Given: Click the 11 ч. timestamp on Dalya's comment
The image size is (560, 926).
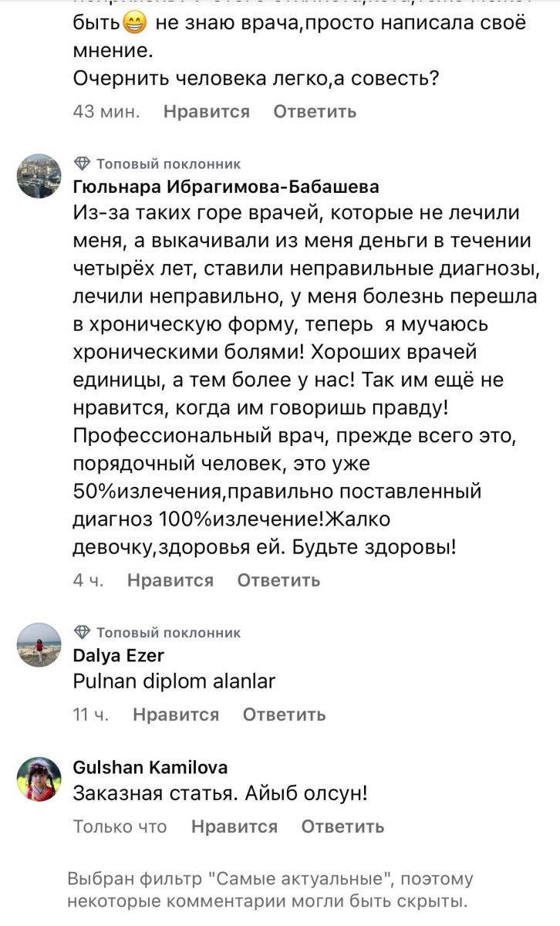Looking at the screenshot, I should pos(91,715).
